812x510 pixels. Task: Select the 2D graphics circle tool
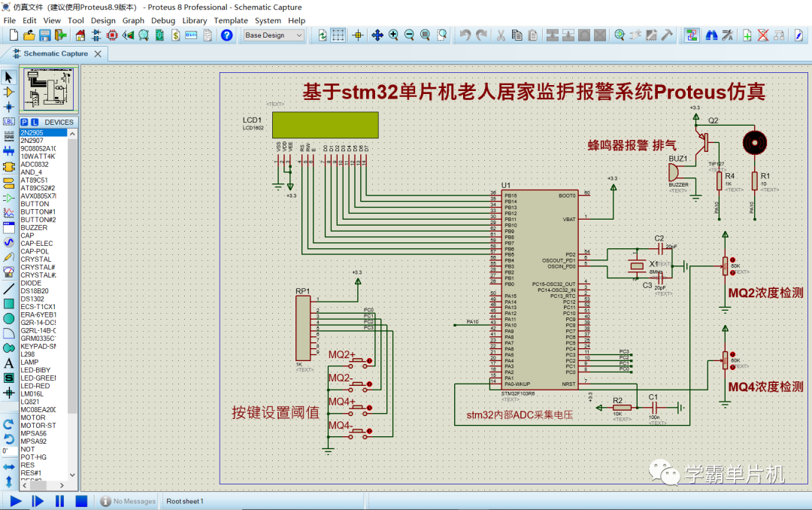tap(9, 318)
